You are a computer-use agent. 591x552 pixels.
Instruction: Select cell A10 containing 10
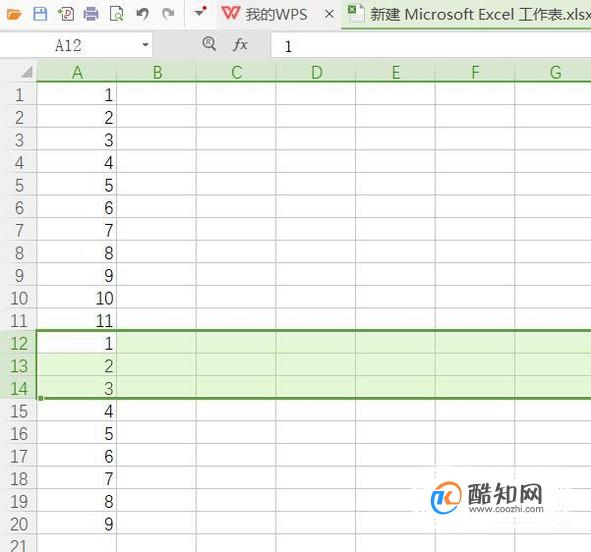pyautogui.click(x=77, y=298)
